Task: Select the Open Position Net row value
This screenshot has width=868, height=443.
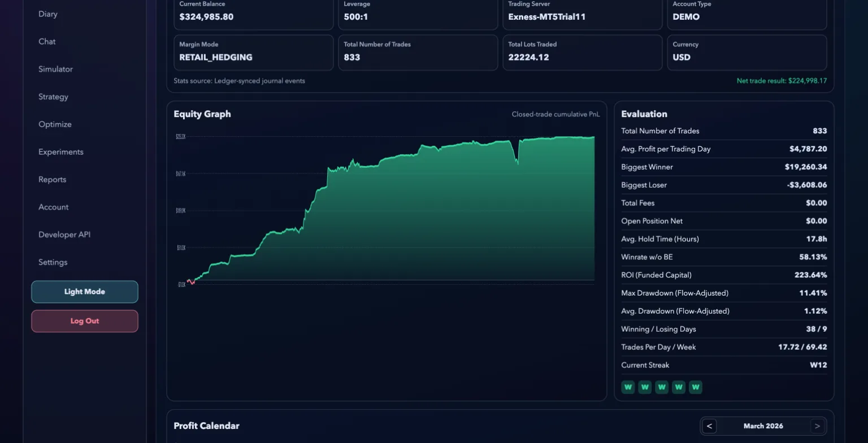Action: coord(817,221)
